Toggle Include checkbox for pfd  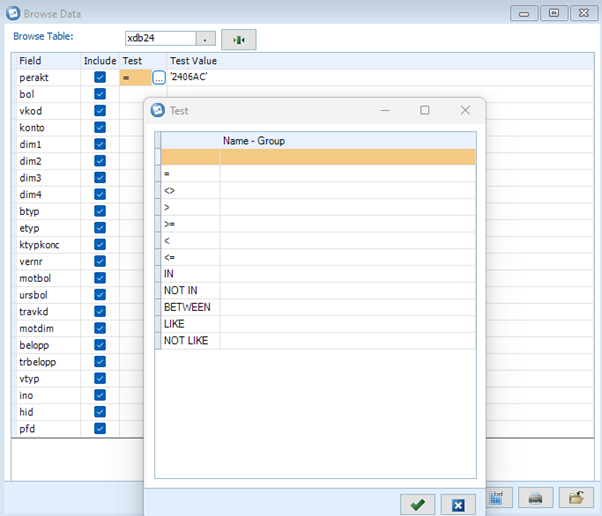point(100,428)
